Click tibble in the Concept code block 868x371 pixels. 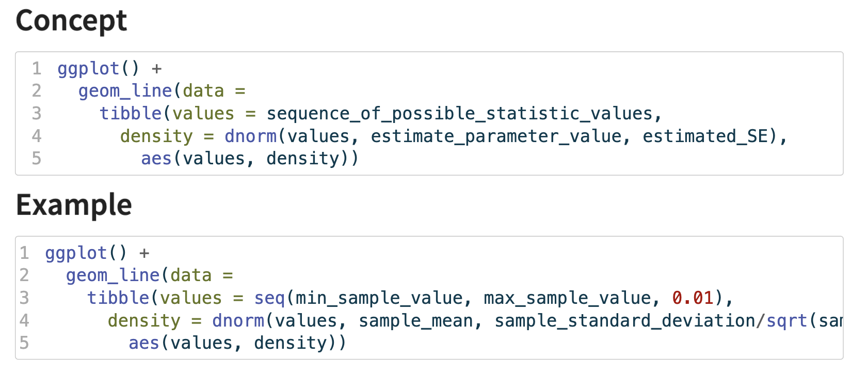131,114
